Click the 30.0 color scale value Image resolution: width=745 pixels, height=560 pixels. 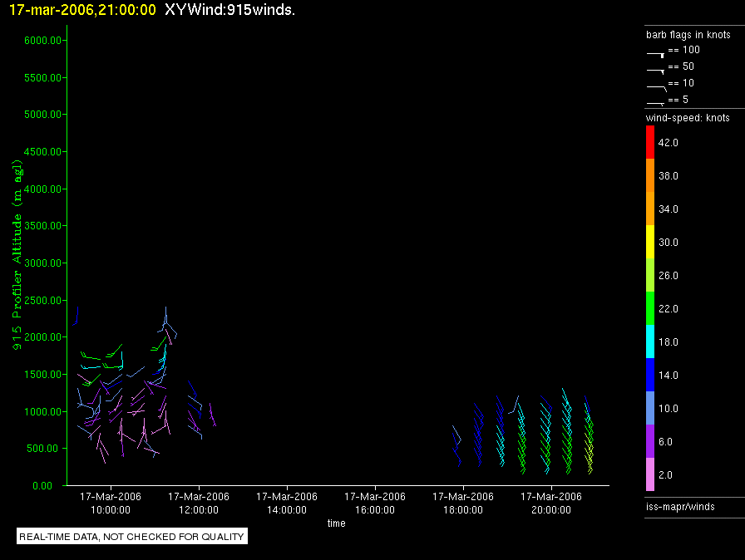click(668, 242)
